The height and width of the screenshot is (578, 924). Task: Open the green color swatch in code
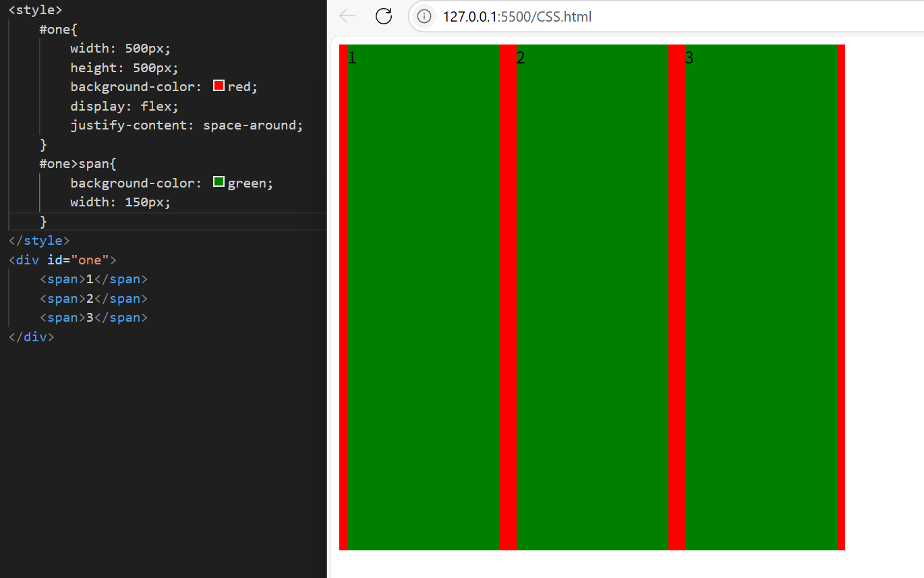(219, 182)
